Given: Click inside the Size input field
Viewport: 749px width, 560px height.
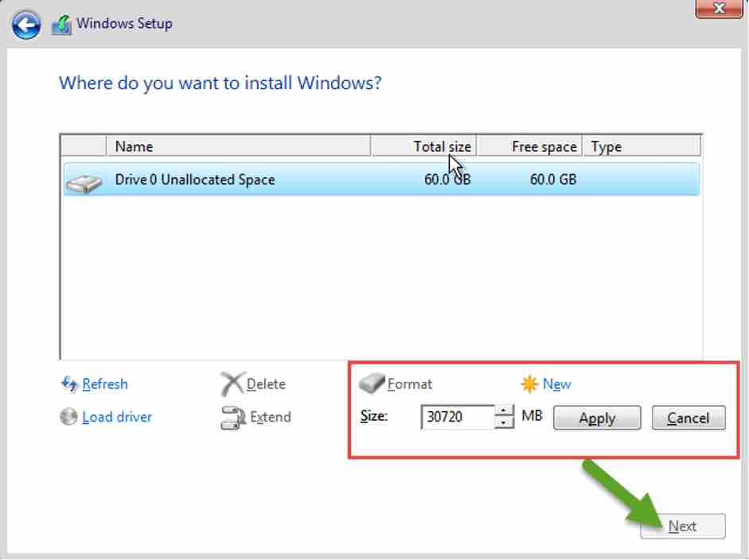Looking at the screenshot, I should point(457,418).
